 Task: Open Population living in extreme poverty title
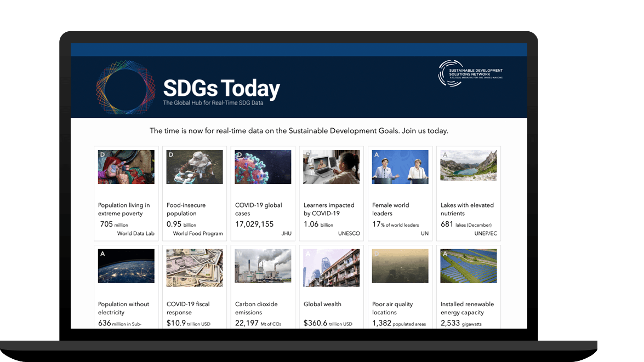pyautogui.click(x=124, y=209)
